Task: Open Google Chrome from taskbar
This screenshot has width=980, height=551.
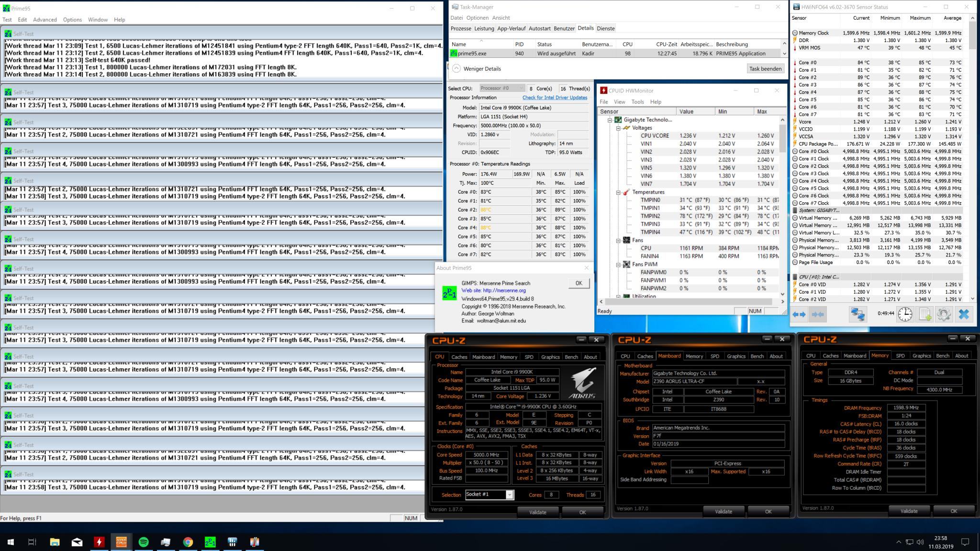Action: [x=188, y=542]
